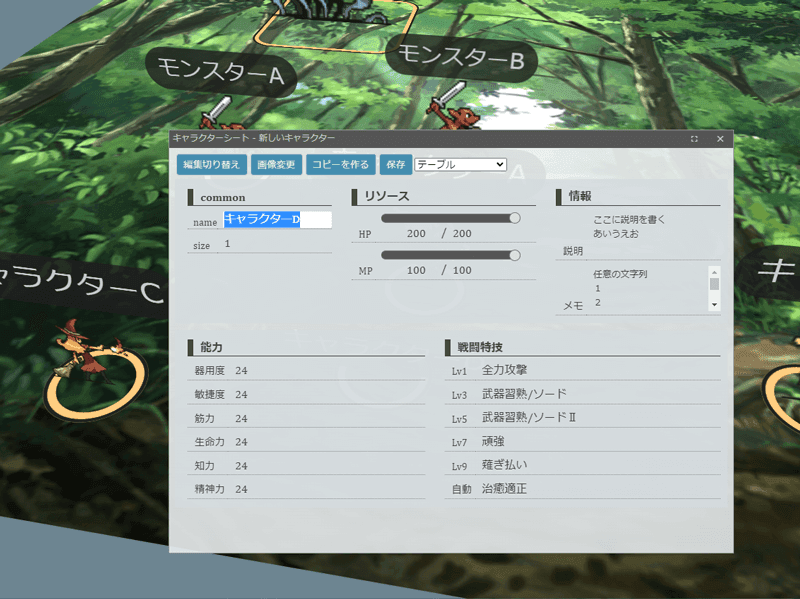The image size is (800, 599).
Task: Click the size value field
Action: [278, 244]
